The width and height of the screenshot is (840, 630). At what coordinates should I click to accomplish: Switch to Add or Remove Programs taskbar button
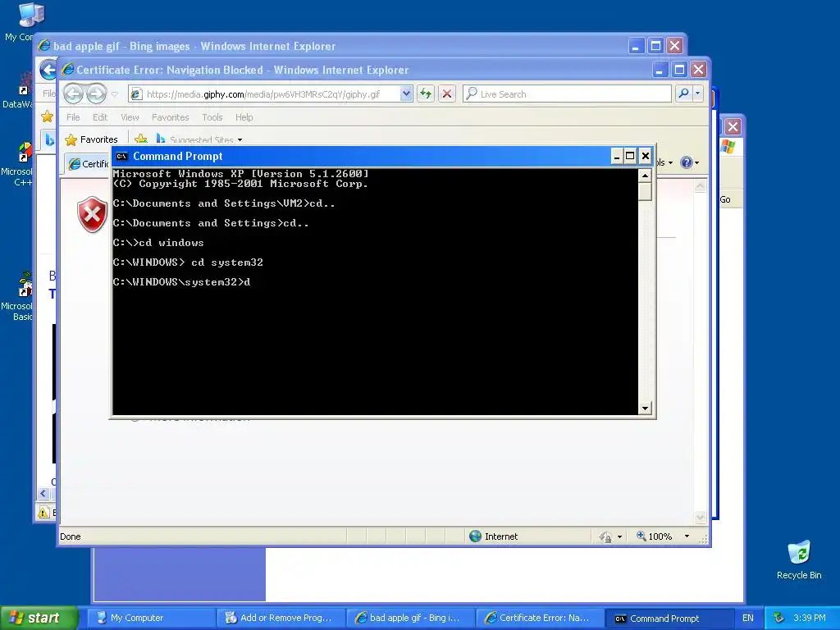click(x=281, y=618)
